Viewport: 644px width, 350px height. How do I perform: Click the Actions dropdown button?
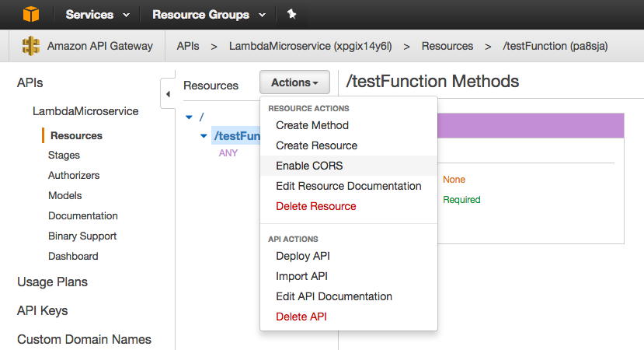click(x=294, y=82)
